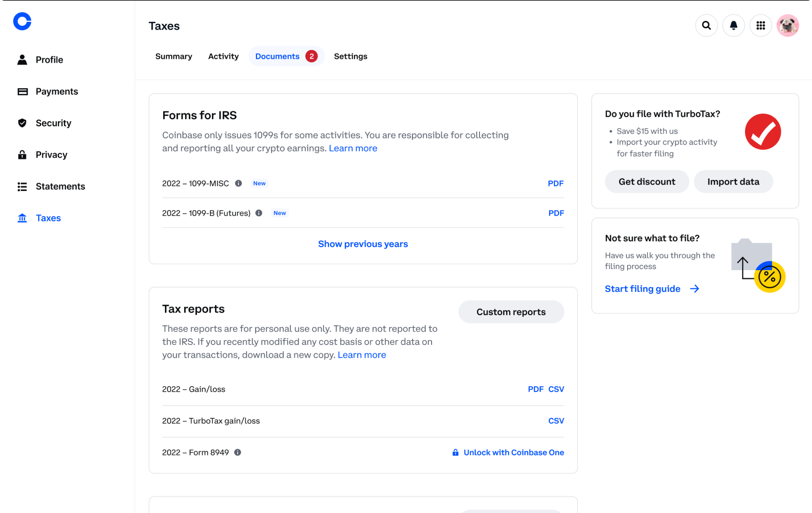This screenshot has height=513, width=812.
Task: Open Security section in sidebar
Action: click(53, 123)
